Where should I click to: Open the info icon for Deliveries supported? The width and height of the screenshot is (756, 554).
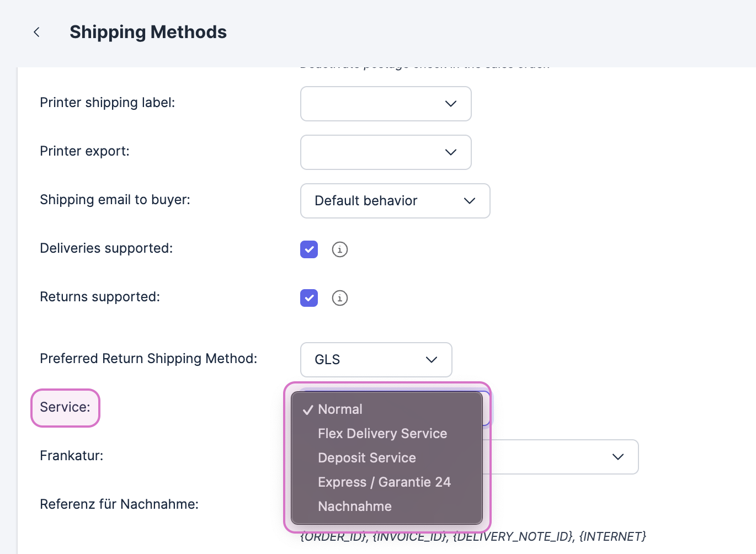click(340, 249)
